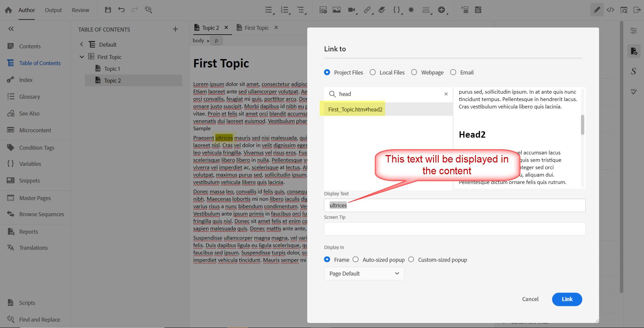Click the Insert Link icon
The width and height of the screenshot is (644, 328).
(x=368, y=10)
